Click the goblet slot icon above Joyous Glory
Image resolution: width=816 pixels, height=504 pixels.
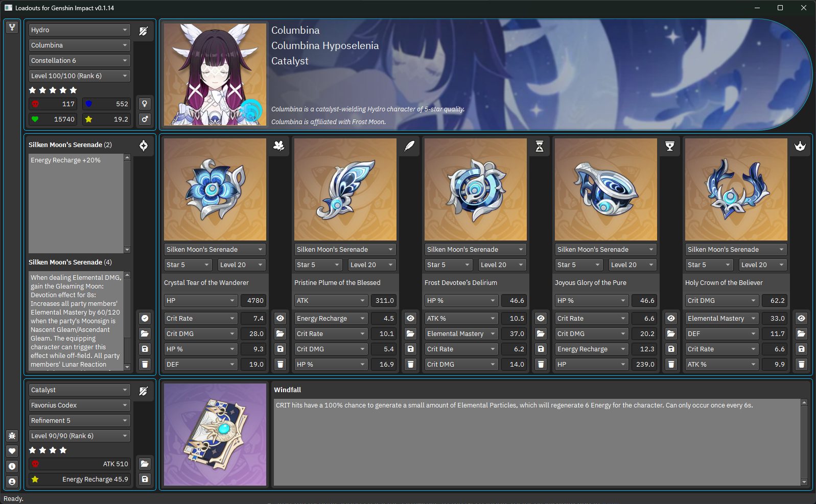click(669, 146)
